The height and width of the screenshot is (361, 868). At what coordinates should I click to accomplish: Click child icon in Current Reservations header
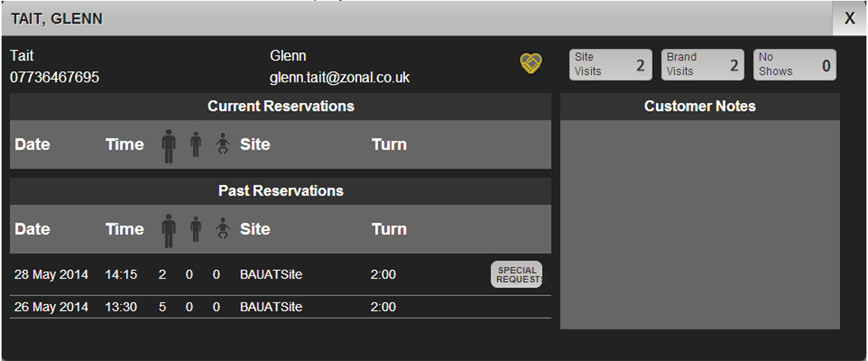[196, 145]
